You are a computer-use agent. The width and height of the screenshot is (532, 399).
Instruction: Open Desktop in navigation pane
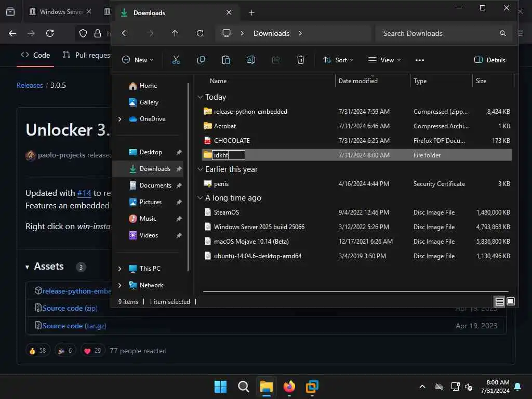coord(151,152)
